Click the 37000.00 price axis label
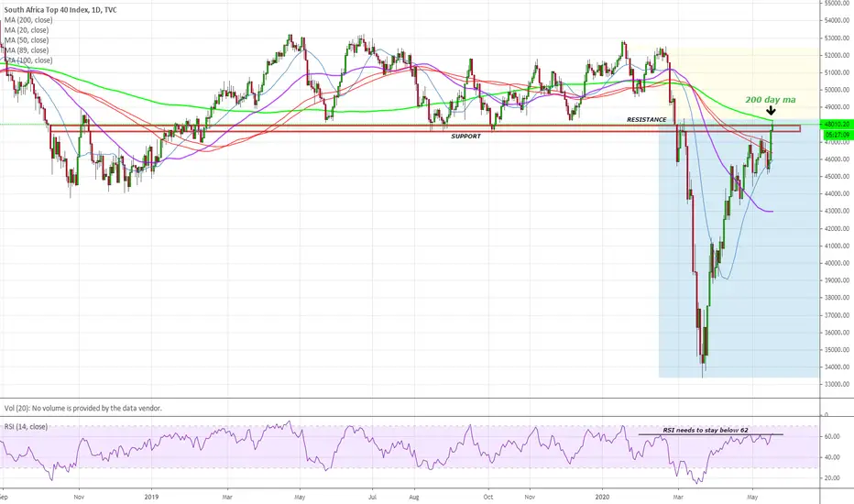The image size is (854, 504). [838, 315]
